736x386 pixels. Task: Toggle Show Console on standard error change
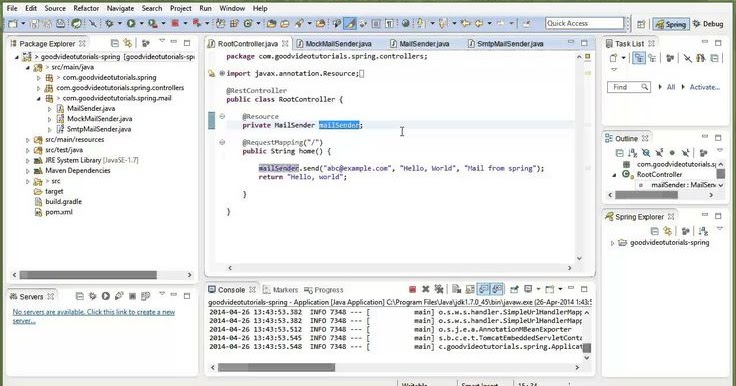pos(497,289)
